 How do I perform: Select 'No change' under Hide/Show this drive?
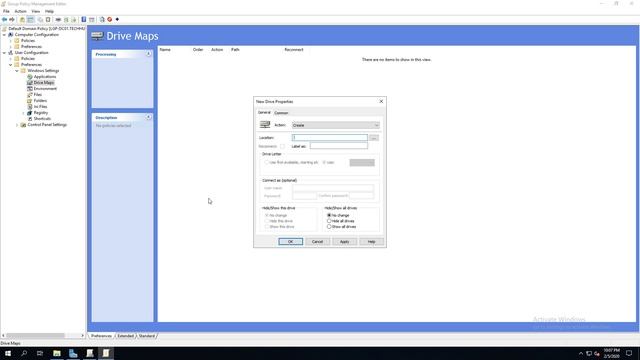point(267,215)
